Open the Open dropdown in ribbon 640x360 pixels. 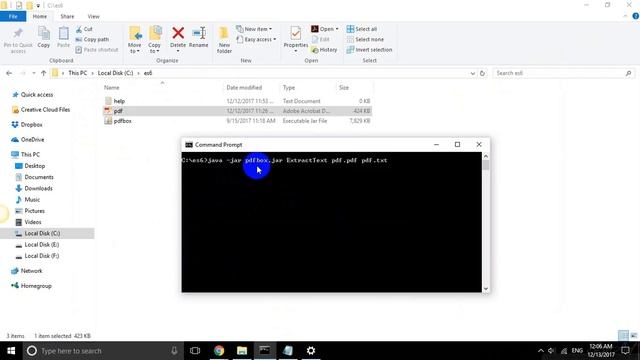(x=325, y=29)
